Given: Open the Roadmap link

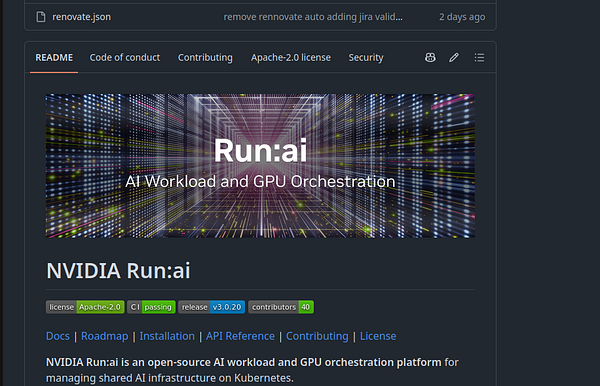Looking at the screenshot, I should coord(104,336).
